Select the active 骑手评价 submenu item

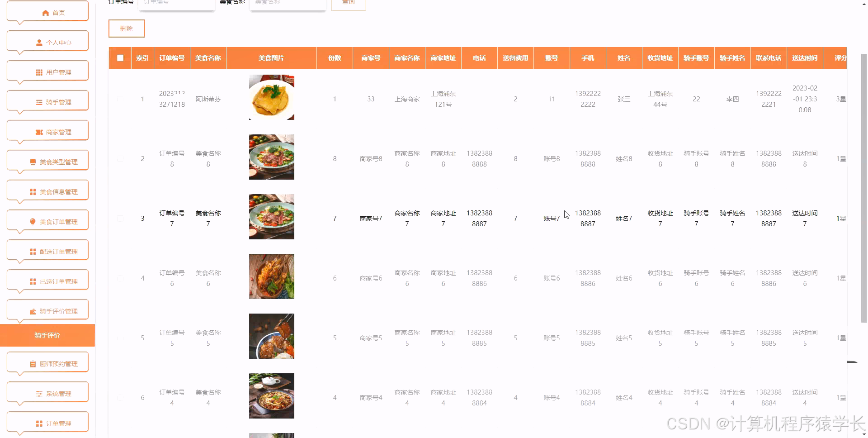click(x=47, y=335)
